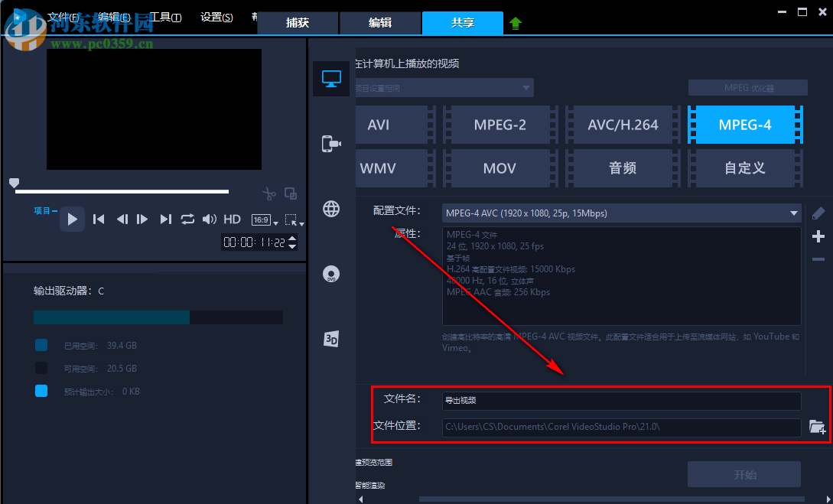833x504 pixels.
Task: Toggle repeat playback loop
Action: click(187, 219)
